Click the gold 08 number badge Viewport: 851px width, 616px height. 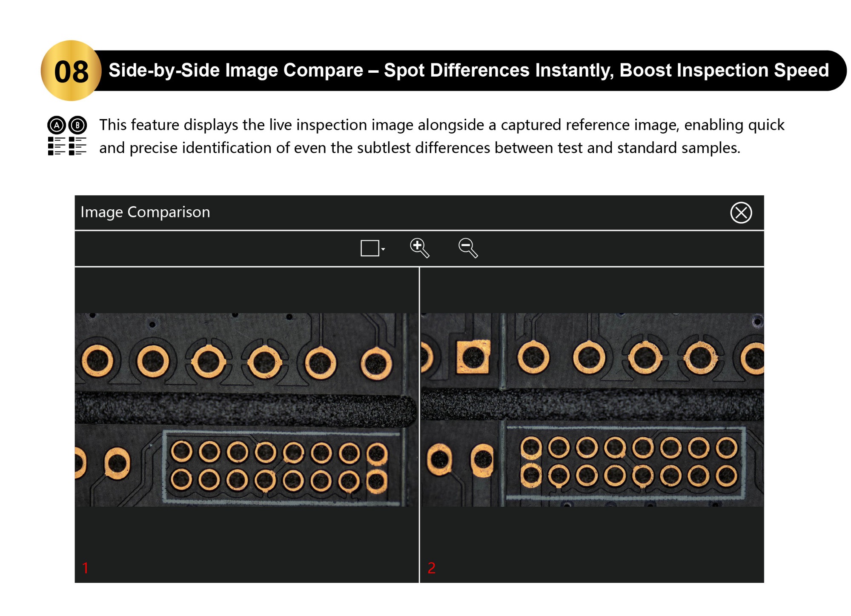(71, 71)
